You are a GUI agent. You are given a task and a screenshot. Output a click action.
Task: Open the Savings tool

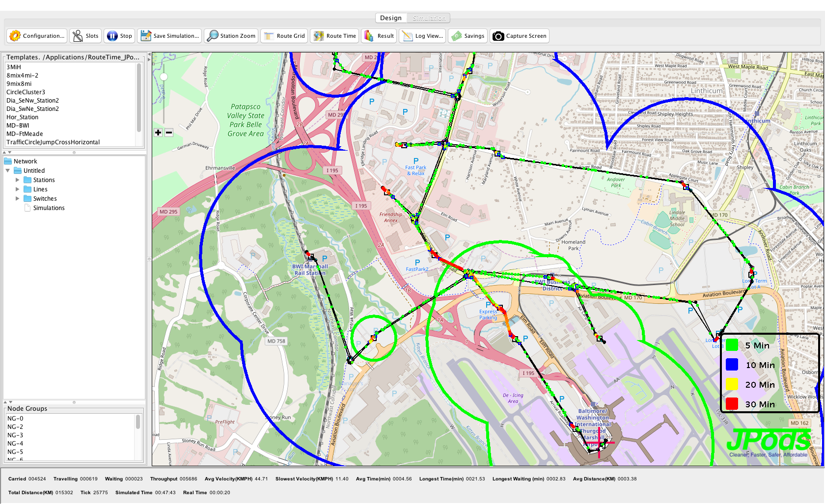[457, 36]
